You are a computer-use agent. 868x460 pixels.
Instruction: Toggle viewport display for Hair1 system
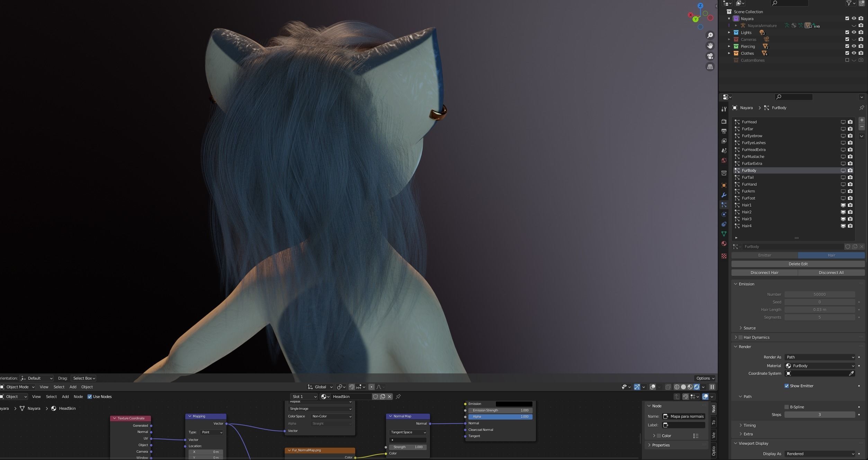843,205
